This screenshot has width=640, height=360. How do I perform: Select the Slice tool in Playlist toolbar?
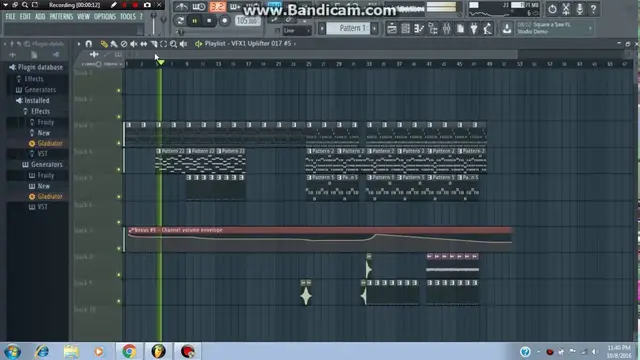(x=153, y=44)
